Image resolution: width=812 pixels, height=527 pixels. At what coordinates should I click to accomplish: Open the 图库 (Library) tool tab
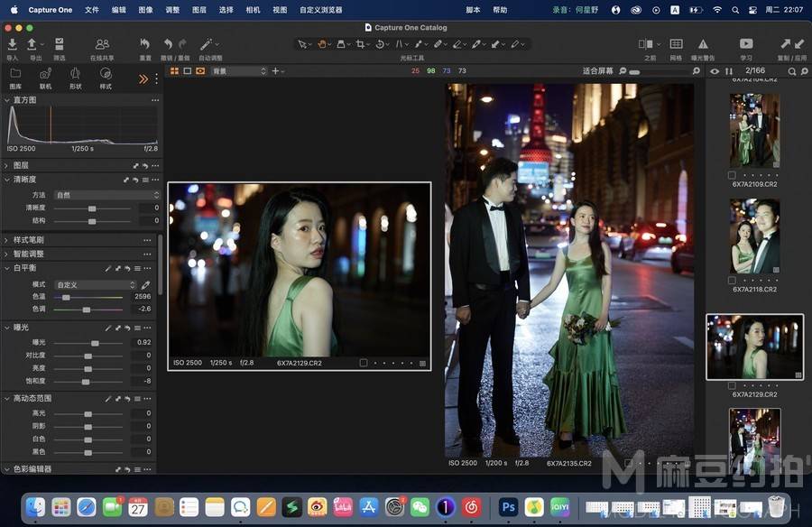15,77
